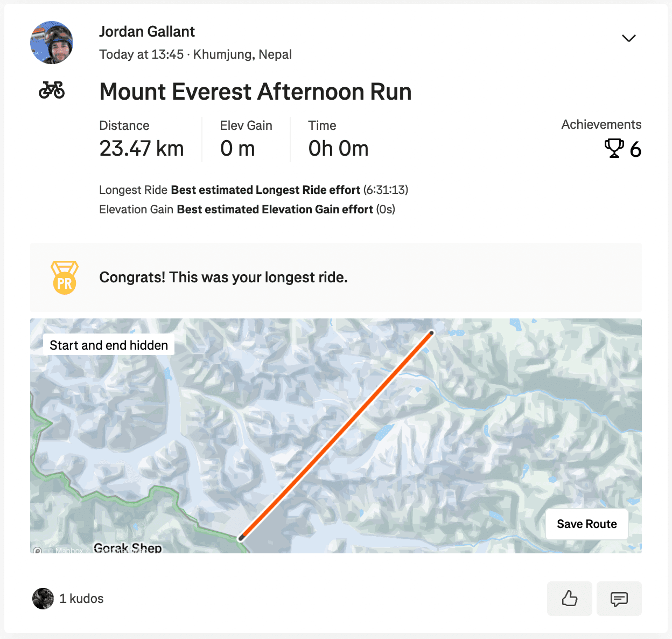Click the Khumjung, Nepal location text
The width and height of the screenshot is (672, 639).
tap(242, 54)
